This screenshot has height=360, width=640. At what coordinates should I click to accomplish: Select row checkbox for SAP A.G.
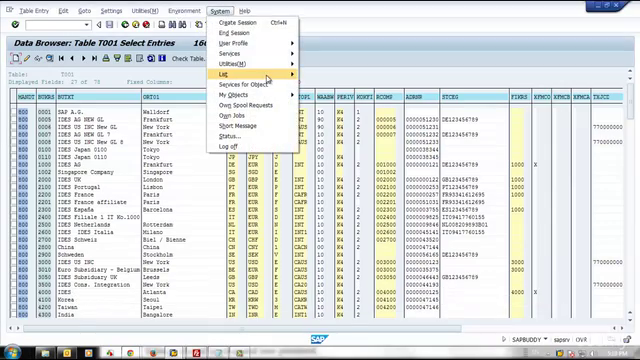tap(13, 112)
